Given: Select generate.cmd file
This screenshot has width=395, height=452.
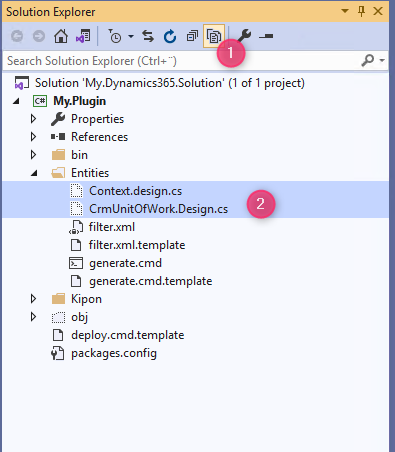Looking at the screenshot, I should (x=125, y=263).
